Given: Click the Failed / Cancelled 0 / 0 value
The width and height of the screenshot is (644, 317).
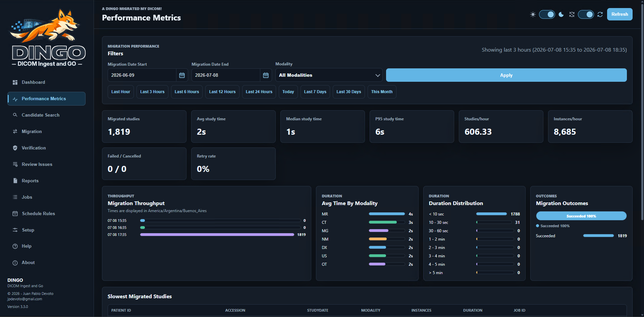Looking at the screenshot, I should [117, 169].
